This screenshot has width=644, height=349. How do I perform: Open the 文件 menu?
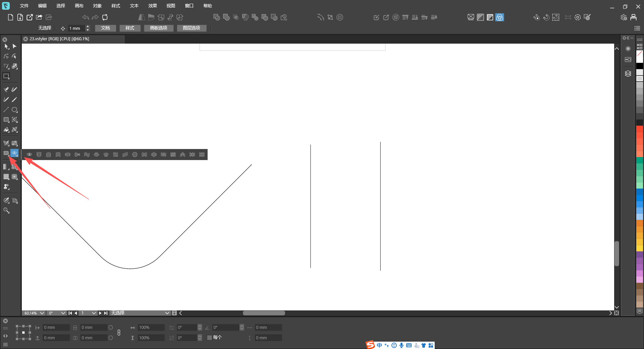coord(24,6)
